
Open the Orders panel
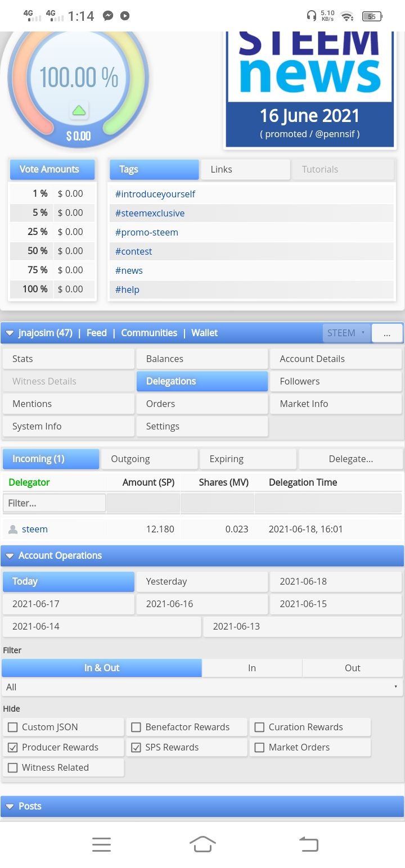click(202, 404)
